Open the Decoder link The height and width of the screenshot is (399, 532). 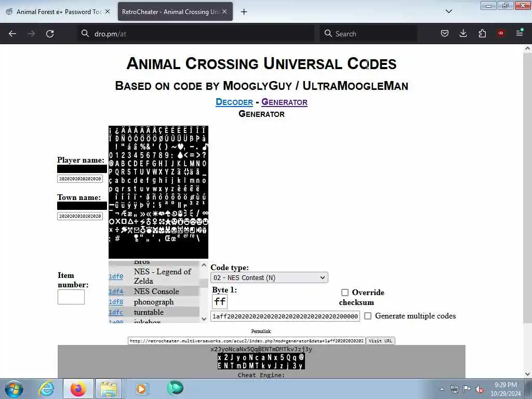point(234,102)
